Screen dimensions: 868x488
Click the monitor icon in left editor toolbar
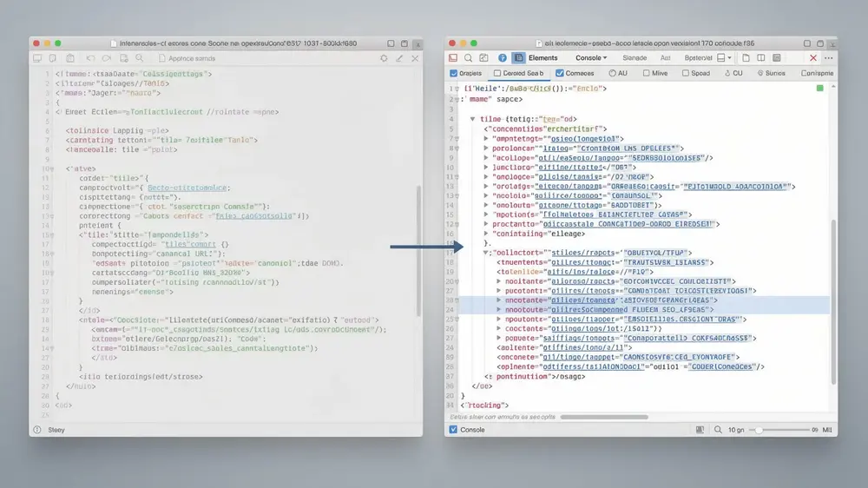coord(37,58)
